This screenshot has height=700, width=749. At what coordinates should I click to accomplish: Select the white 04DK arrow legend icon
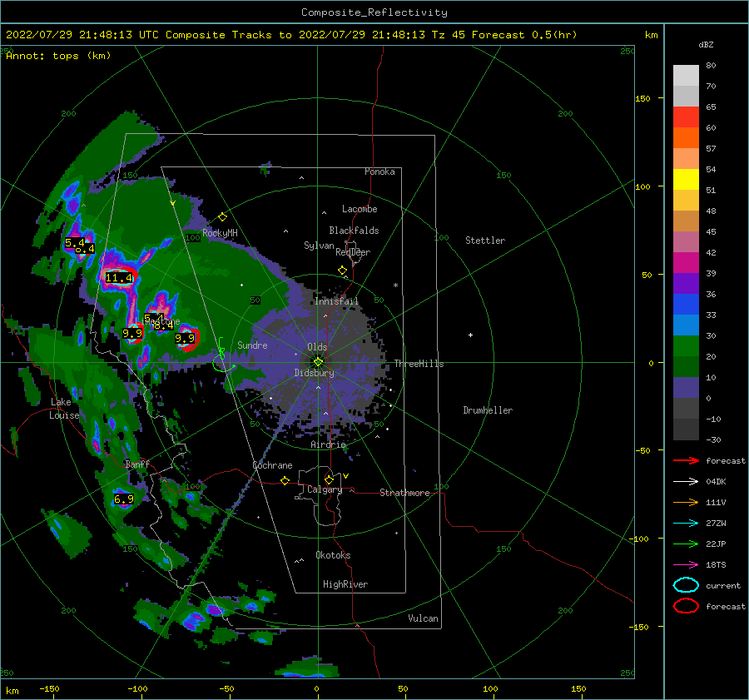click(x=686, y=481)
